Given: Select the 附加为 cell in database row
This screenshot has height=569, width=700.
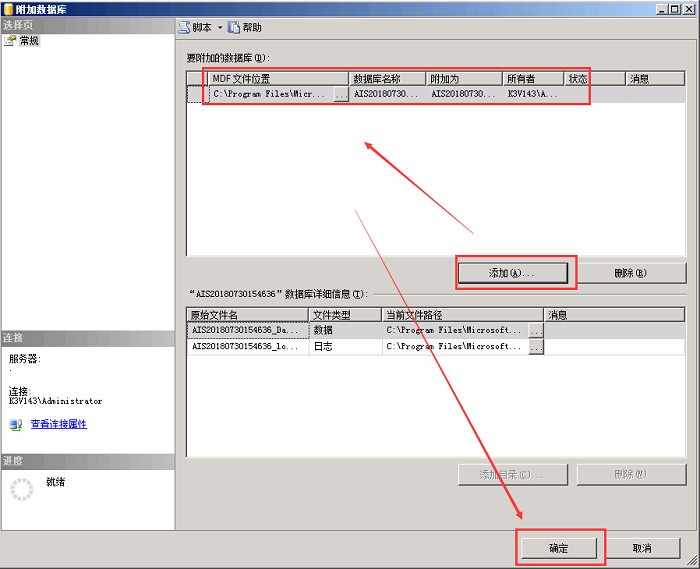Looking at the screenshot, I should (x=464, y=94).
